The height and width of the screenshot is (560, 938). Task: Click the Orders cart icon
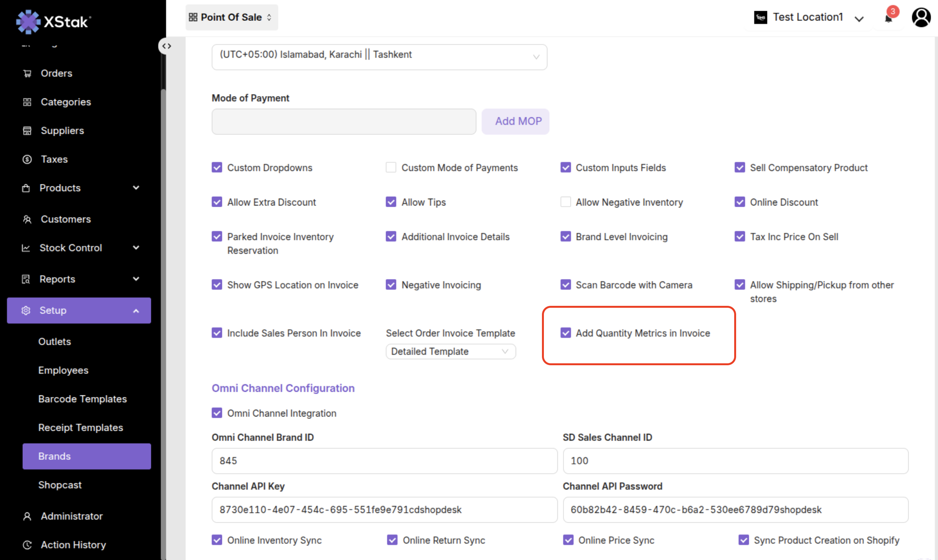coord(27,73)
